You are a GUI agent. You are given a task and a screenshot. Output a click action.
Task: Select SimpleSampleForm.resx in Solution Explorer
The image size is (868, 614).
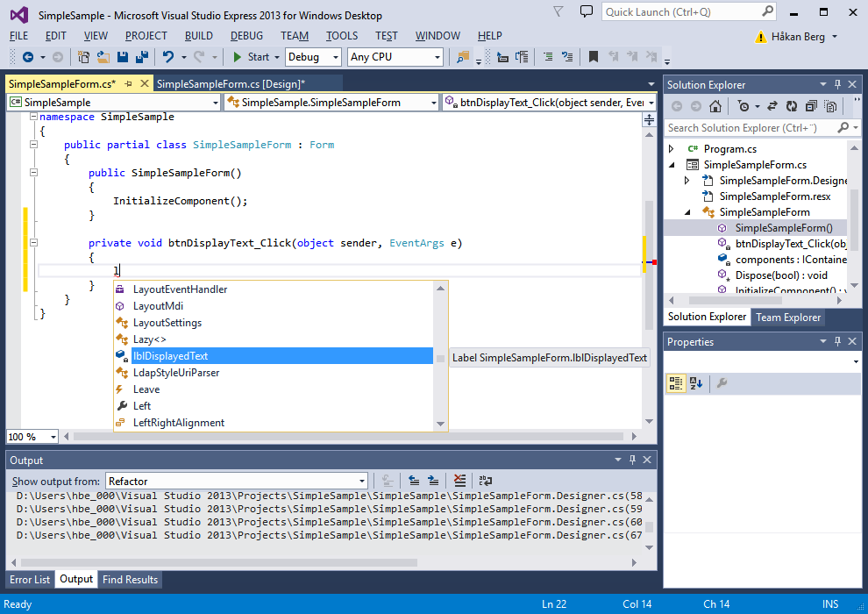(775, 196)
